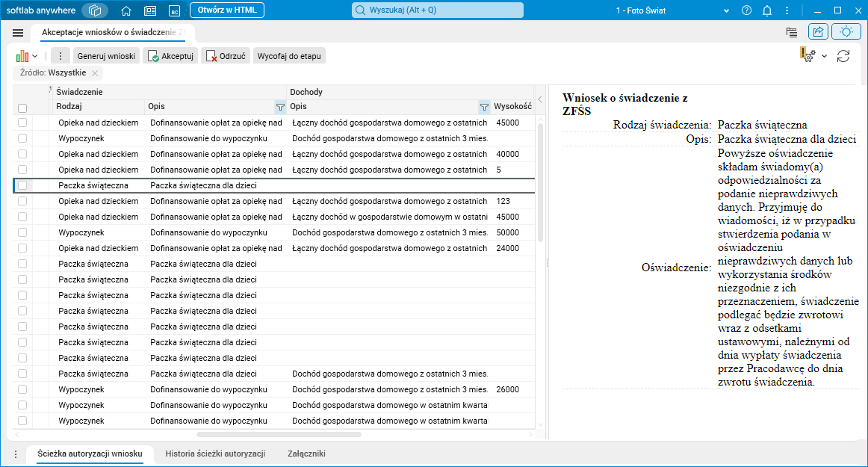Select the last Wypoczynek row at bottom
This screenshot has width=868, height=467.
(x=274, y=421)
